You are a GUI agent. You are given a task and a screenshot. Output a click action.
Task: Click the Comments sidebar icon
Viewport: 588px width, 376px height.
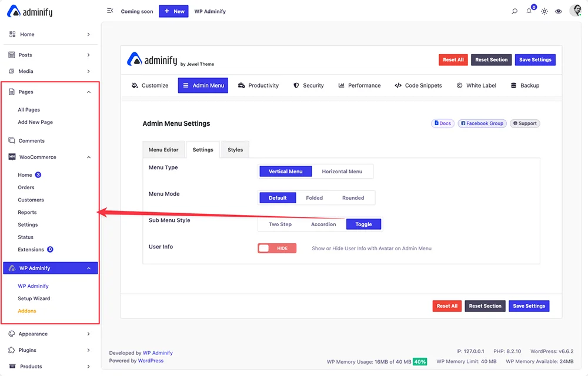[12, 140]
